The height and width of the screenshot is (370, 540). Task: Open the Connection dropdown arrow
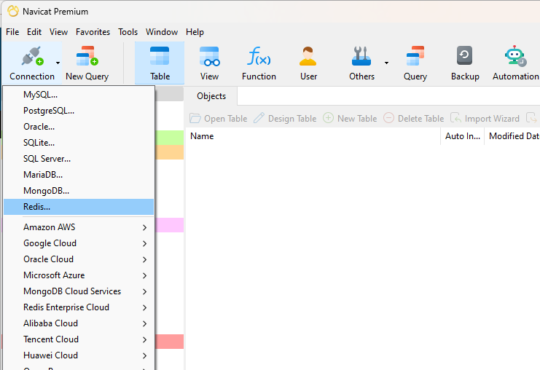pos(58,63)
